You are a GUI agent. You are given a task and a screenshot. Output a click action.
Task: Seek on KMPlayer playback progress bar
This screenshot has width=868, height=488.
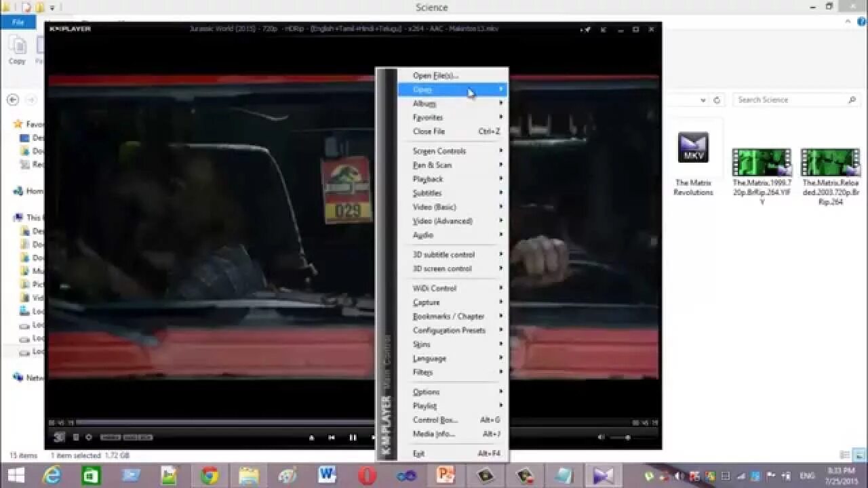[353, 423]
